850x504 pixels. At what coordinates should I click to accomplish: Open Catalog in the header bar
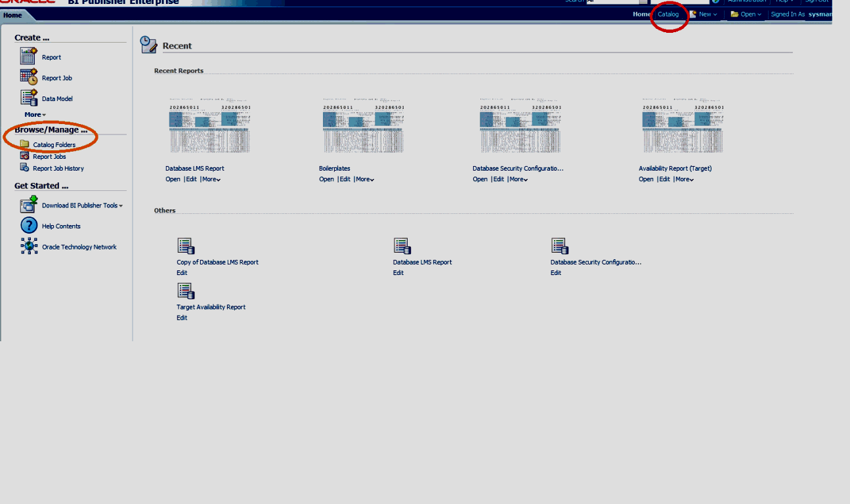click(x=668, y=14)
